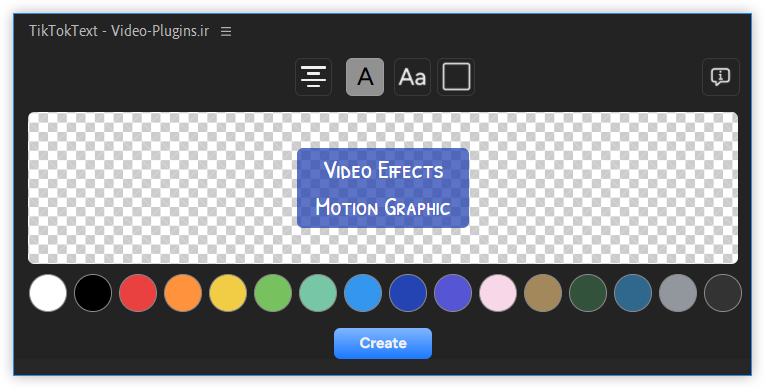Click the 'Video Effects Motion Graphic' preview text
This screenshot has height=389, width=765.
point(383,188)
